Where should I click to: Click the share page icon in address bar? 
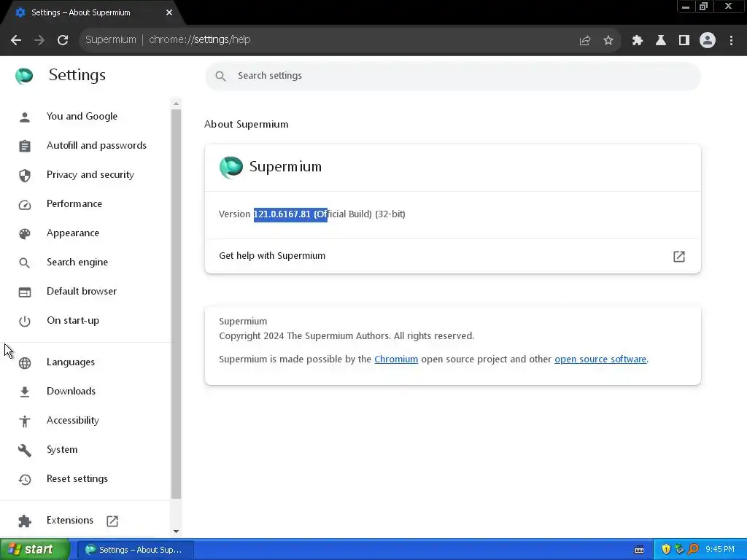point(584,41)
